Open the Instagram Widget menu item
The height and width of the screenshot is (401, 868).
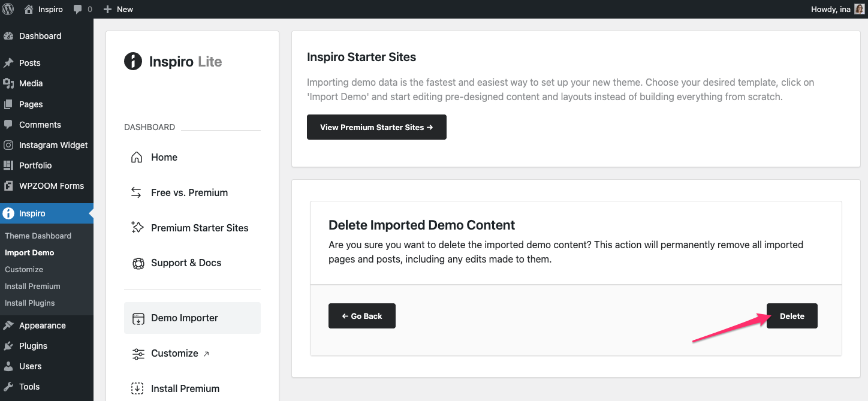53,145
